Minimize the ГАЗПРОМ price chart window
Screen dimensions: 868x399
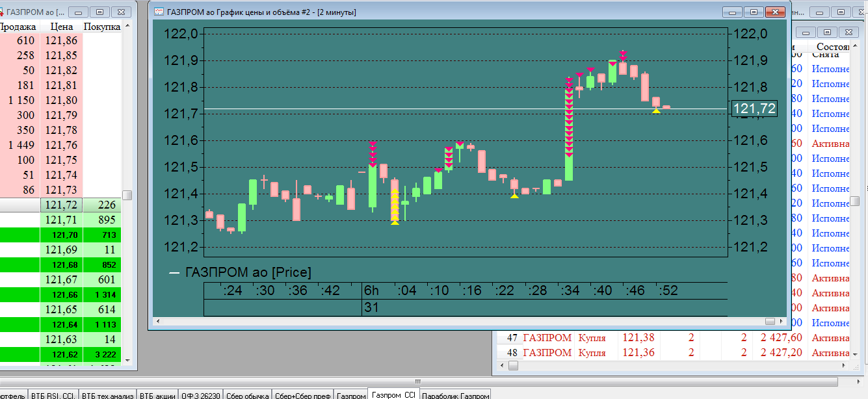[x=733, y=12]
